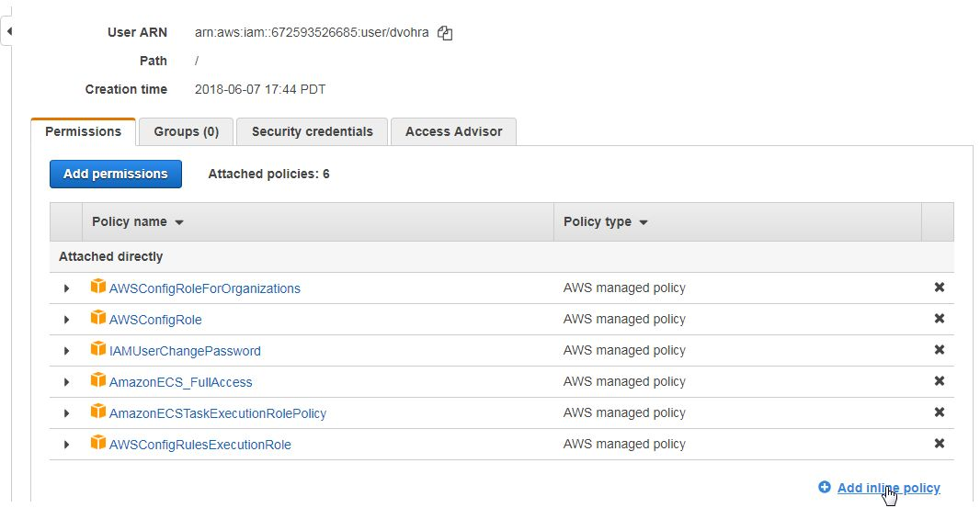Detach AmazonECS_FullAccess policy with X
Image resolution: width=980 pixels, height=508 pixels.
939,381
